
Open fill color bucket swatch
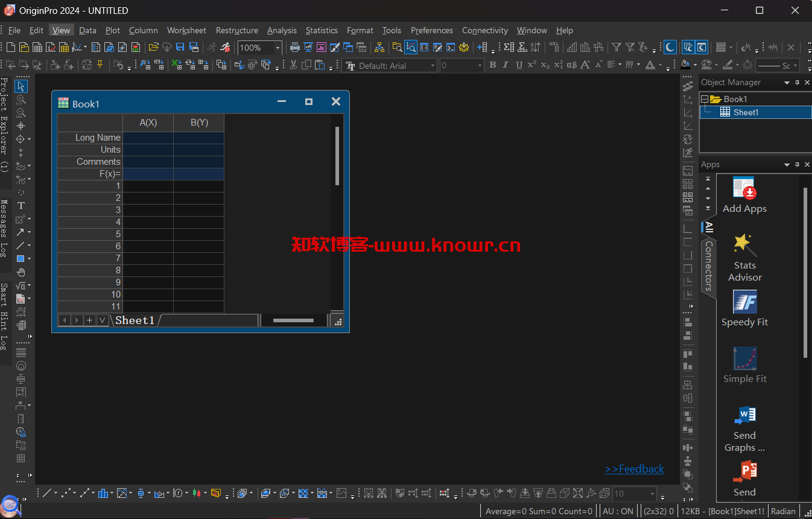tap(685, 65)
